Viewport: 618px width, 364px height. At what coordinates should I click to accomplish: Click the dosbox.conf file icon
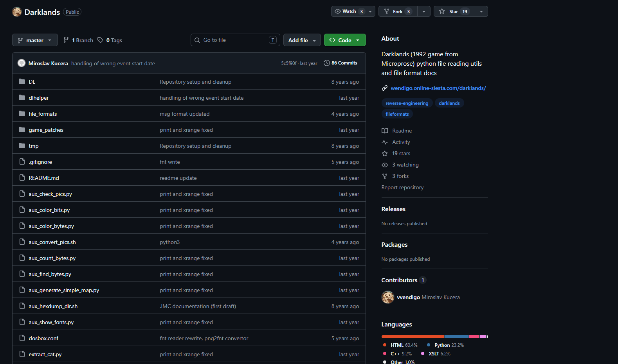(22, 338)
